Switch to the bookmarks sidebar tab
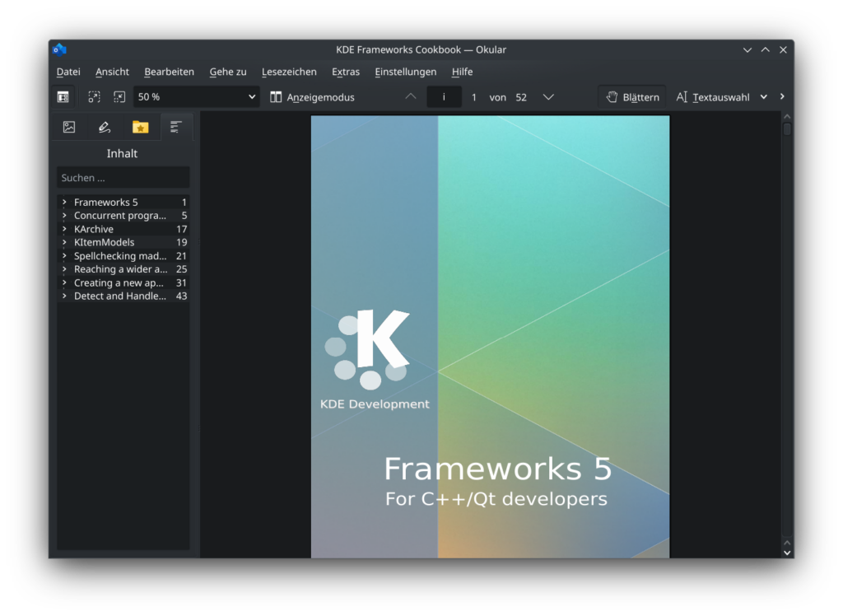Image resolution: width=843 pixels, height=616 pixels. pos(141,127)
